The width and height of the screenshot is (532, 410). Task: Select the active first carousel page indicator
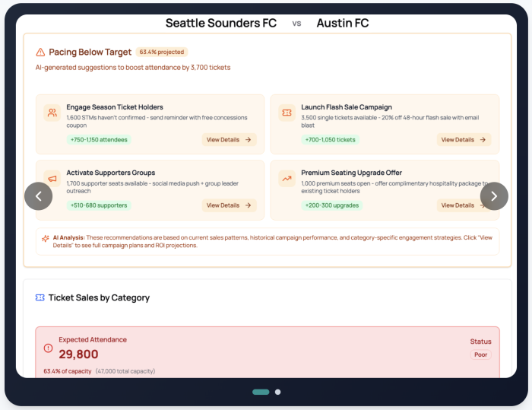(x=261, y=392)
